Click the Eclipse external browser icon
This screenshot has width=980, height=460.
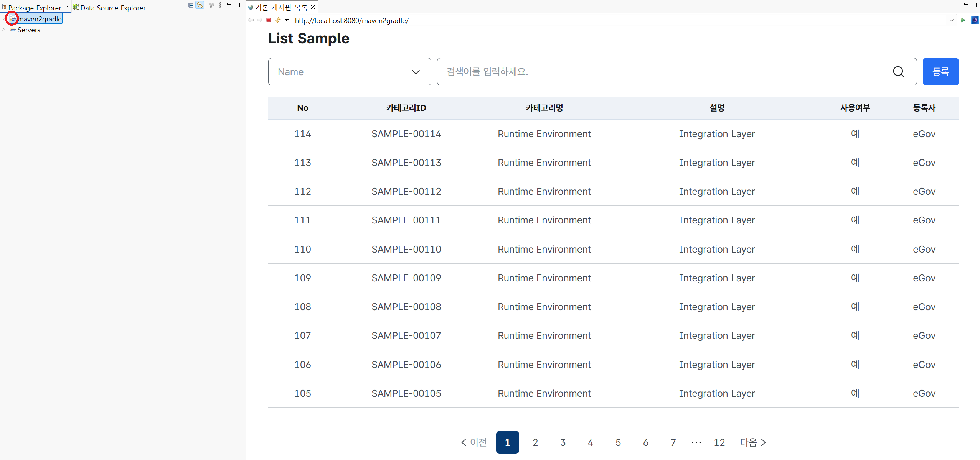(975, 20)
